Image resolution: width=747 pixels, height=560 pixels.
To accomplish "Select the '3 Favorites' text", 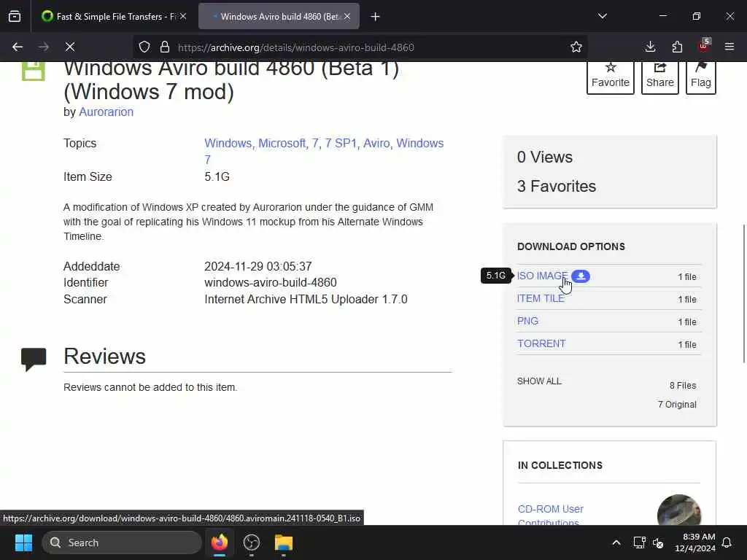I will (x=557, y=186).
